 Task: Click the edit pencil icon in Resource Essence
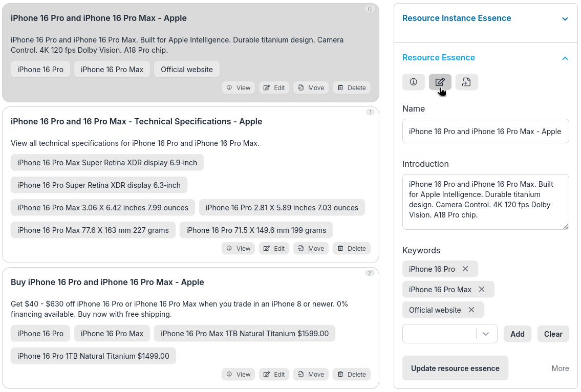point(440,82)
